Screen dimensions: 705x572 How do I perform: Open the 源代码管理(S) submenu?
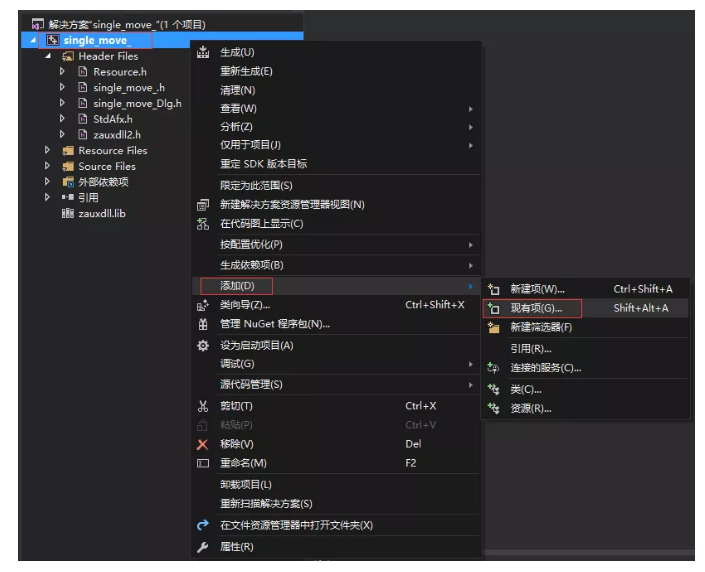(336, 384)
